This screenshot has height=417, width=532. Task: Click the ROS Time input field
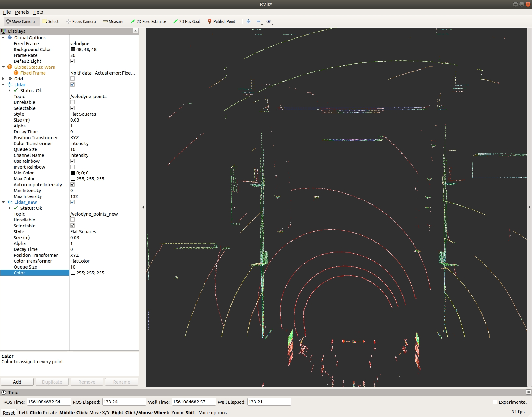[x=49, y=402]
